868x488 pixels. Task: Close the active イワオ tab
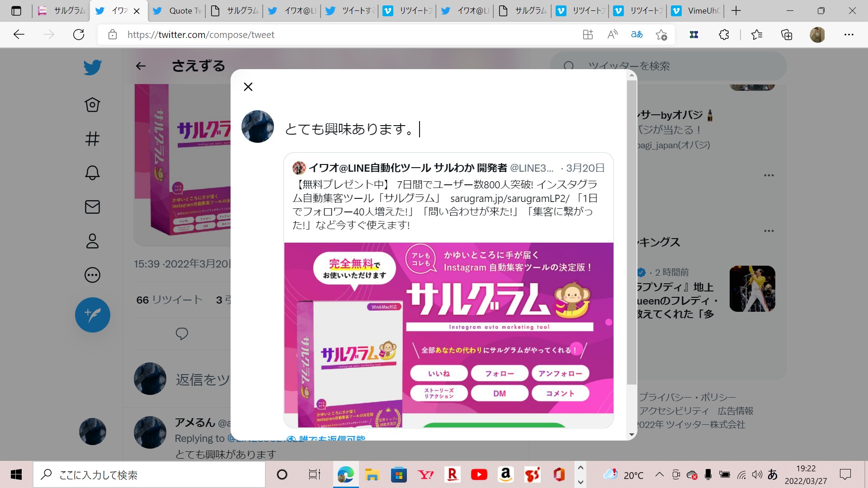coord(137,11)
